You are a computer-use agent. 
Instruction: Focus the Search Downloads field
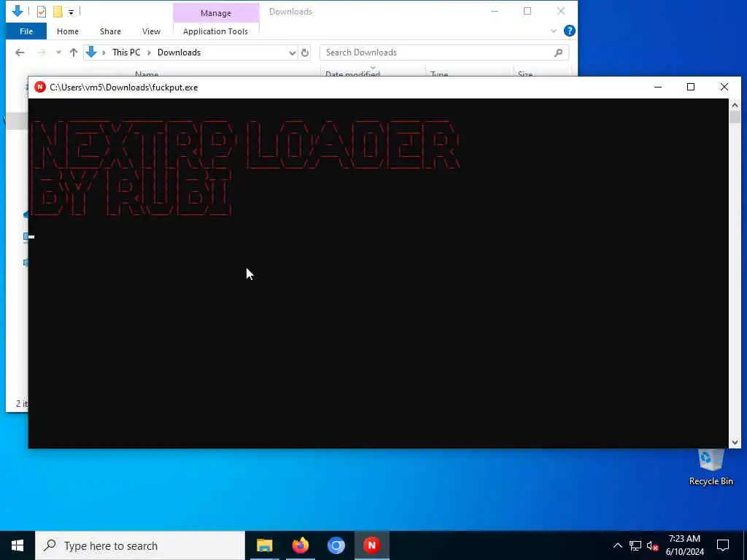tap(444, 52)
